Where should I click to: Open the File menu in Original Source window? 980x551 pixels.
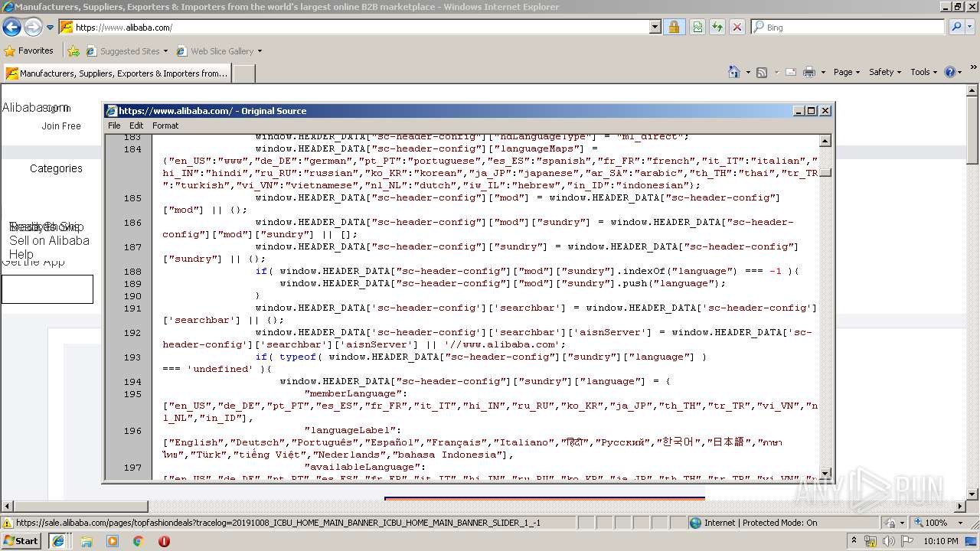pos(114,126)
